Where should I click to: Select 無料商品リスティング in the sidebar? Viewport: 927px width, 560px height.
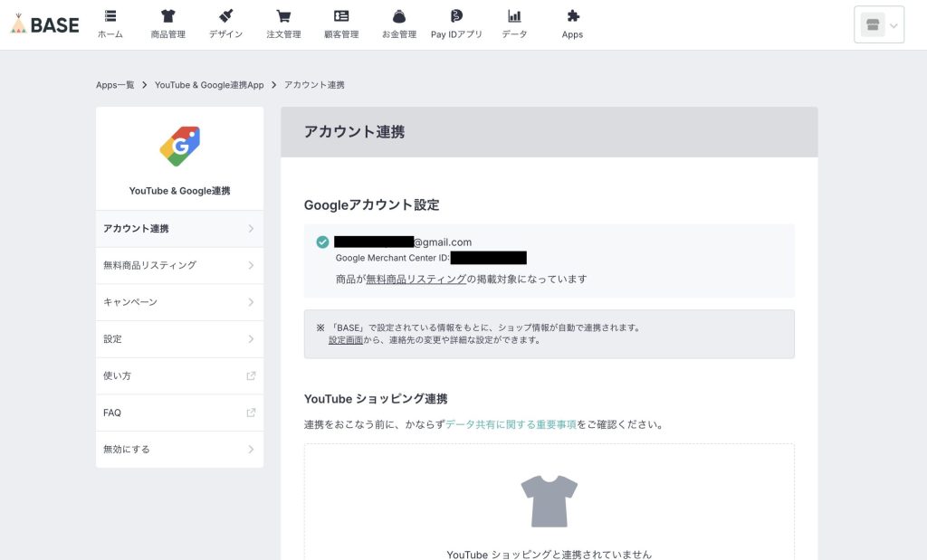tap(180, 265)
